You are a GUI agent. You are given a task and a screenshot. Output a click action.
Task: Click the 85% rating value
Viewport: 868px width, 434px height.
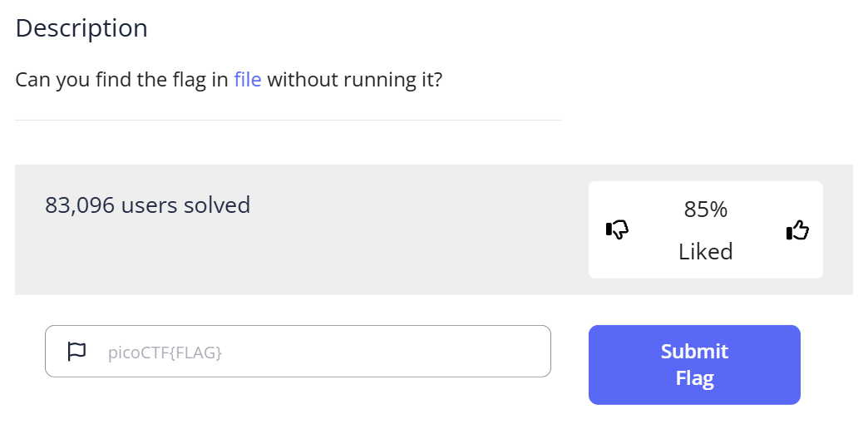(x=705, y=210)
